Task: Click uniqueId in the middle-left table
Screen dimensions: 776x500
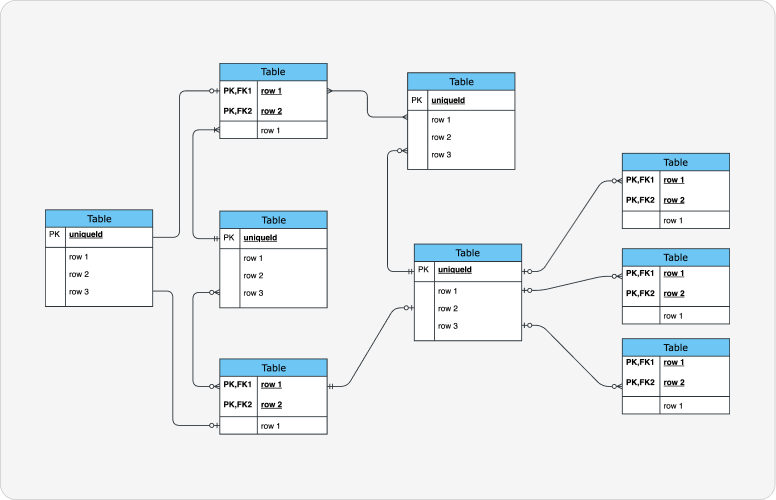Action: point(260,238)
